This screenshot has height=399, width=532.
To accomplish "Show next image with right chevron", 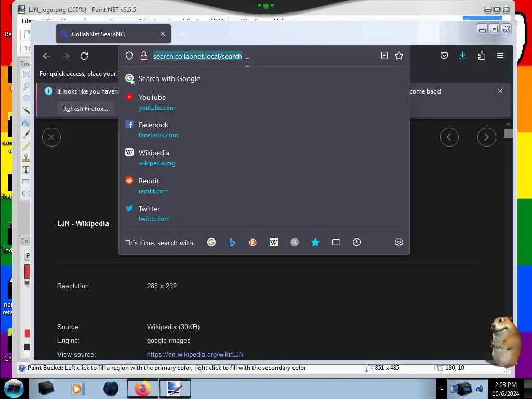I will tap(486, 137).
